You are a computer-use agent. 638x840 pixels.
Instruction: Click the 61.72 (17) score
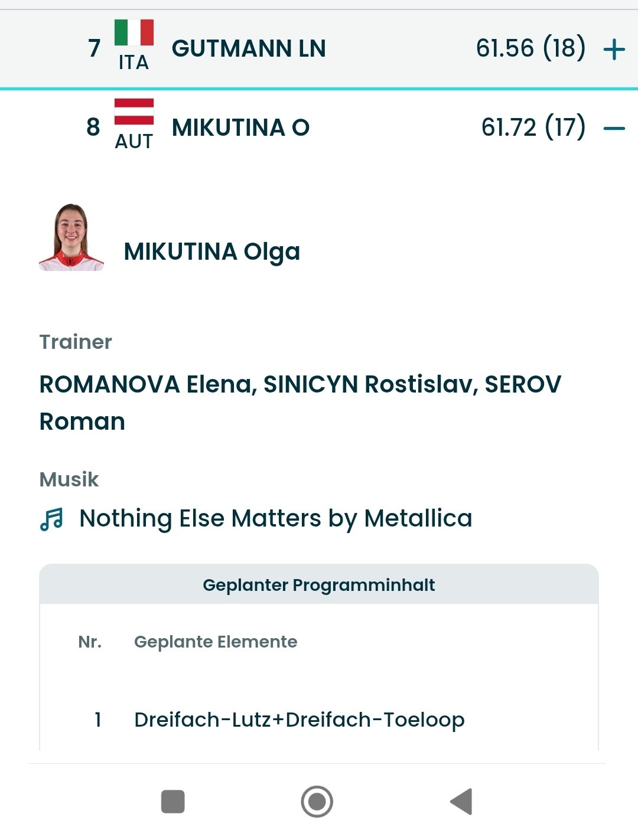[533, 128]
